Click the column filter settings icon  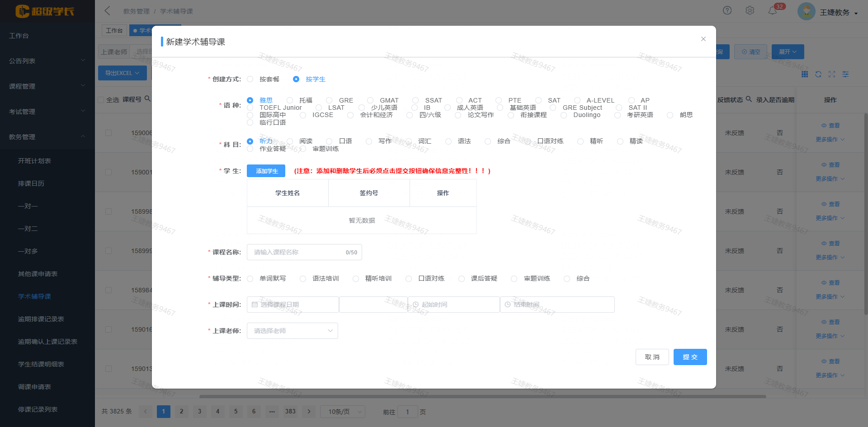click(x=845, y=74)
